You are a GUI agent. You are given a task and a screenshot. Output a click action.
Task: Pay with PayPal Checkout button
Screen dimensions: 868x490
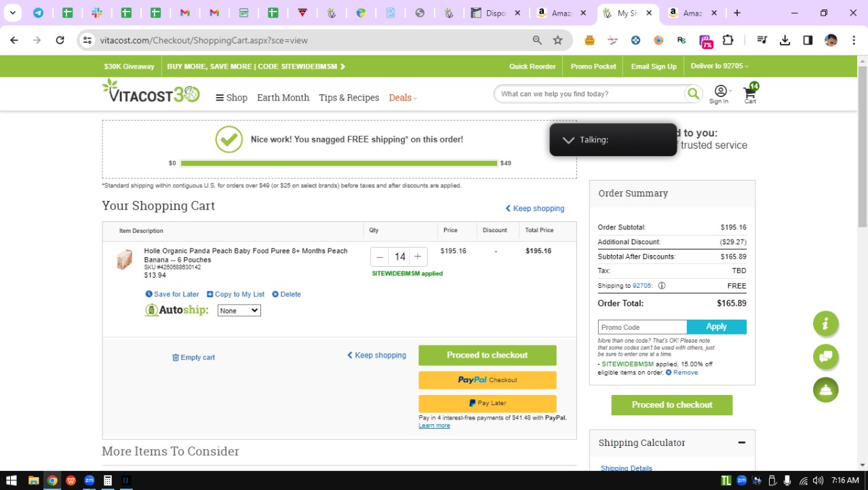point(487,380)
